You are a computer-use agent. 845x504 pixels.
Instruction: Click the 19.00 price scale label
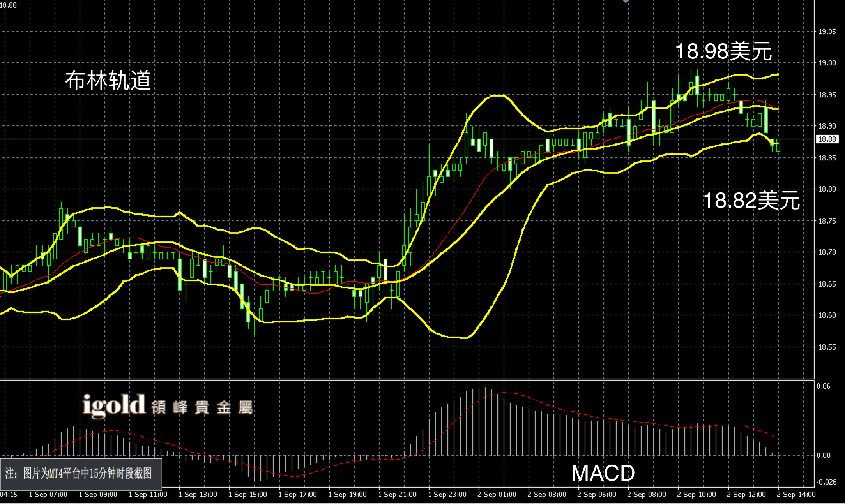pos(827,63)
